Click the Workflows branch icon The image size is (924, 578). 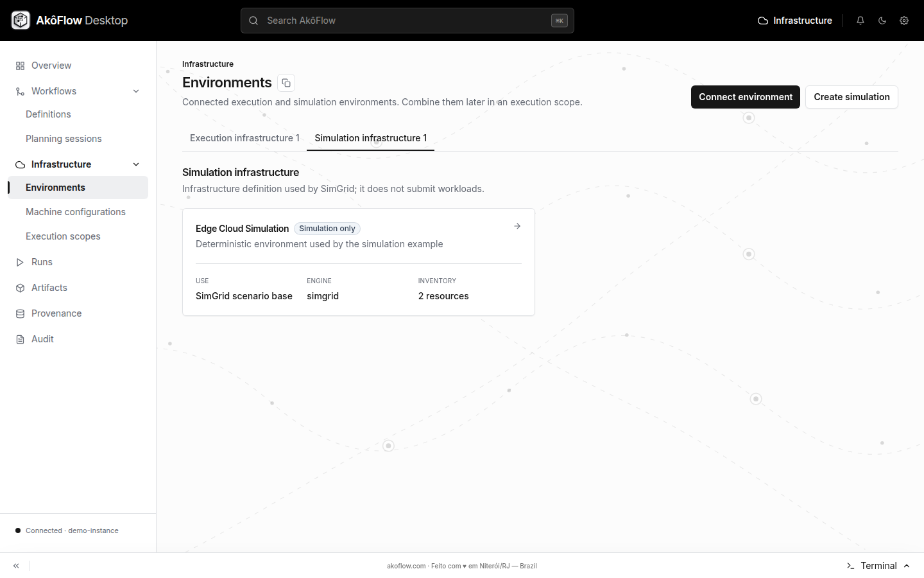(20, 91)
